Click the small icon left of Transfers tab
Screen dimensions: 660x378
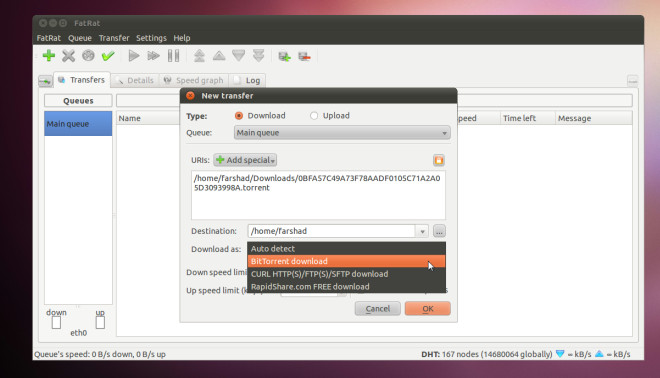[45, 80]
